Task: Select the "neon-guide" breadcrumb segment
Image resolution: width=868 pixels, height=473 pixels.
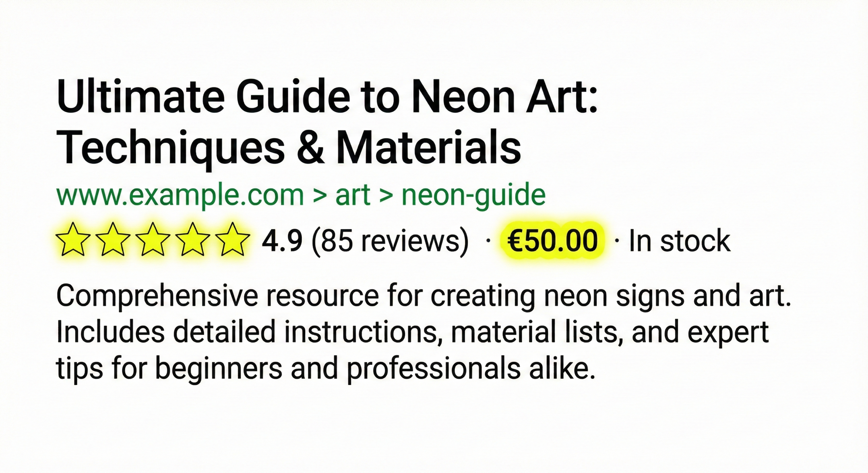Action: click(473, 196)
